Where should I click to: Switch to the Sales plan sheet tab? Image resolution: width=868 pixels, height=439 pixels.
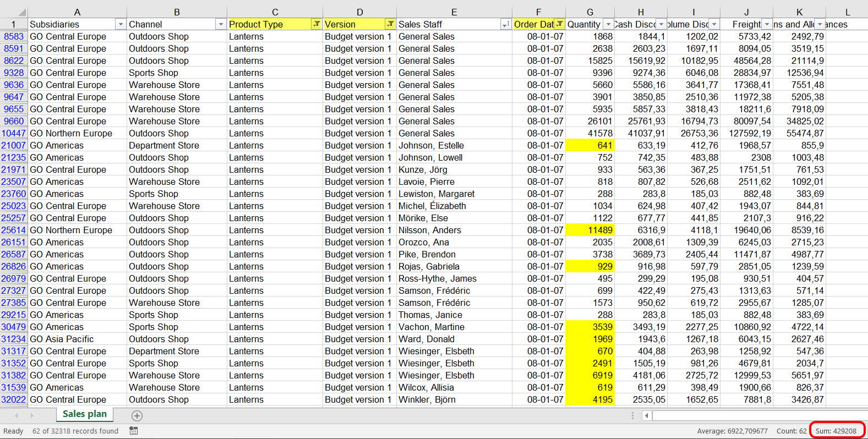click(x=85, y=414)
